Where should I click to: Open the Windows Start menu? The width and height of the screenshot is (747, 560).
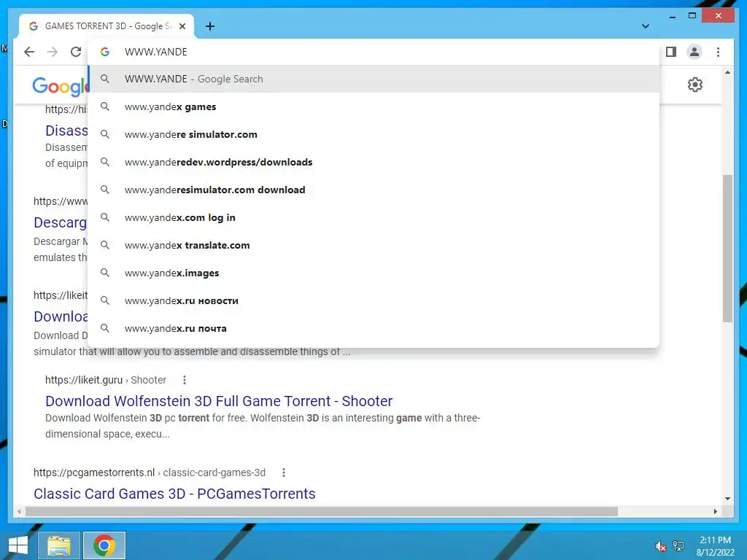pyautogui.click(x=18, y=545)
